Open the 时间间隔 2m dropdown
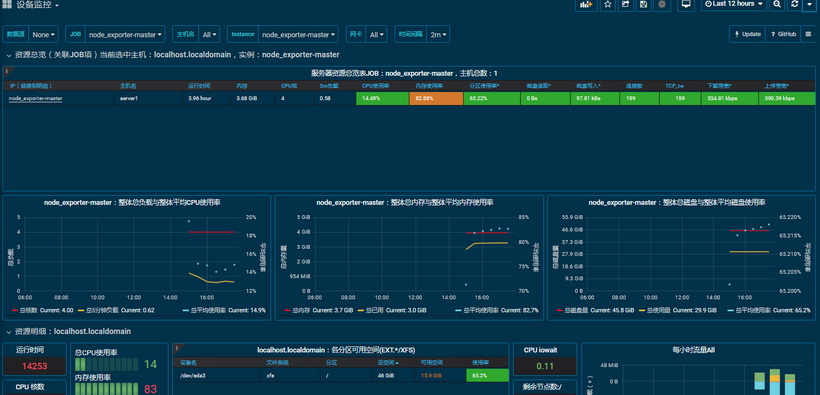This screenshot has width=820, height=395. [x=438, y=35]
